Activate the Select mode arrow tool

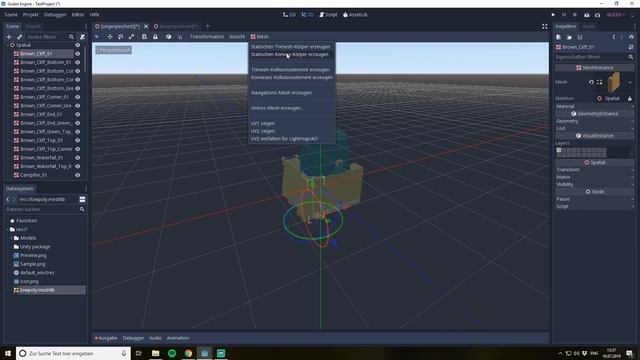tap(97, 37)
